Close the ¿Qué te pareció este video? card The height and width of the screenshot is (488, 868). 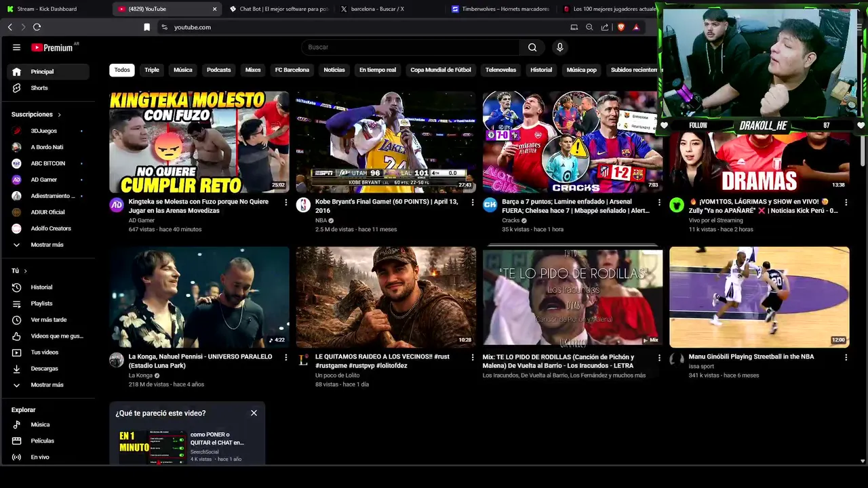click(254, 413)
